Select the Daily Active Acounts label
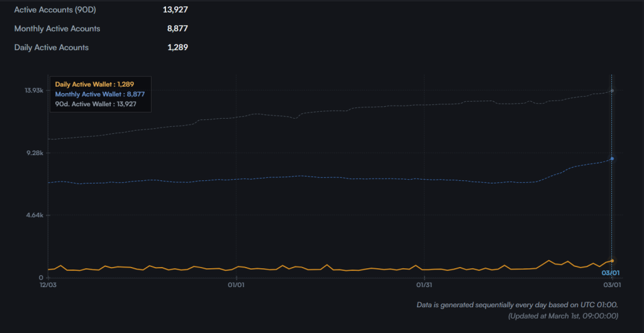 (51, 47)
